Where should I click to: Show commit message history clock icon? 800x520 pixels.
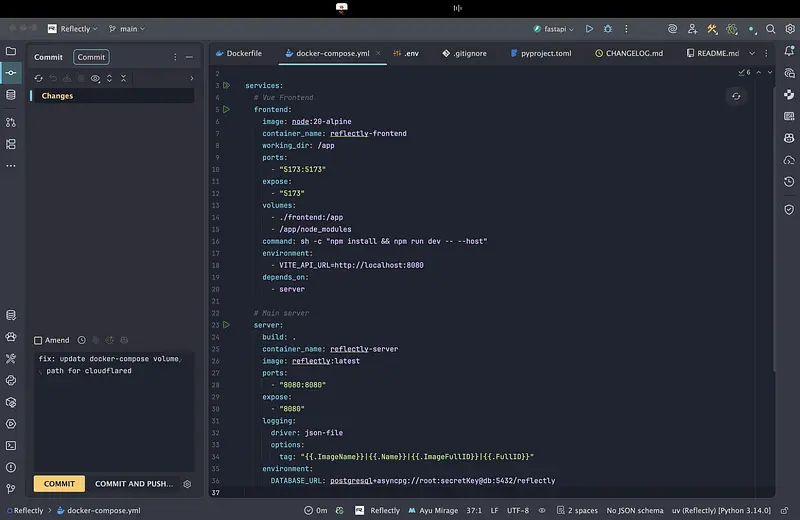(81, 340)
